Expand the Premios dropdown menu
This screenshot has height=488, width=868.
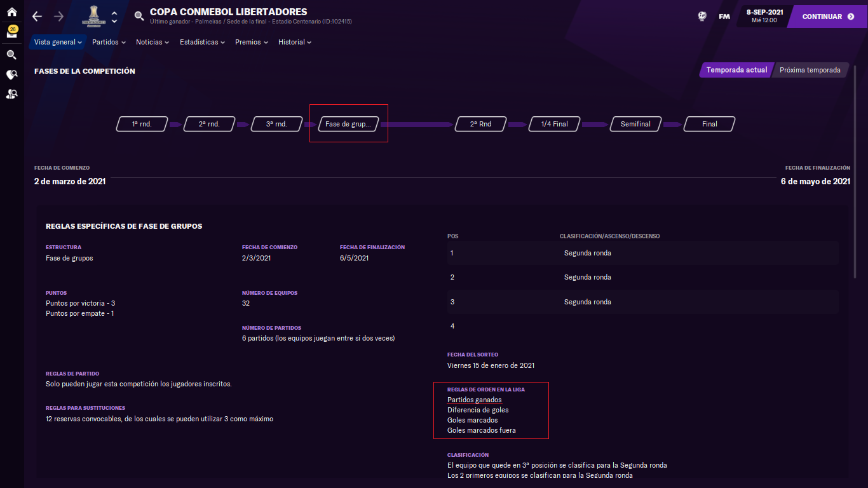coord(252,42)
